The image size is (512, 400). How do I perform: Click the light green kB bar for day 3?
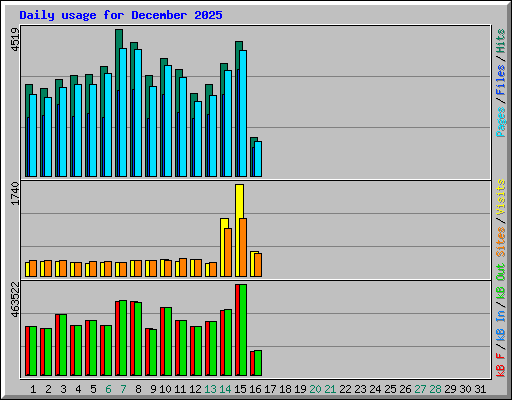click(63, 345)
